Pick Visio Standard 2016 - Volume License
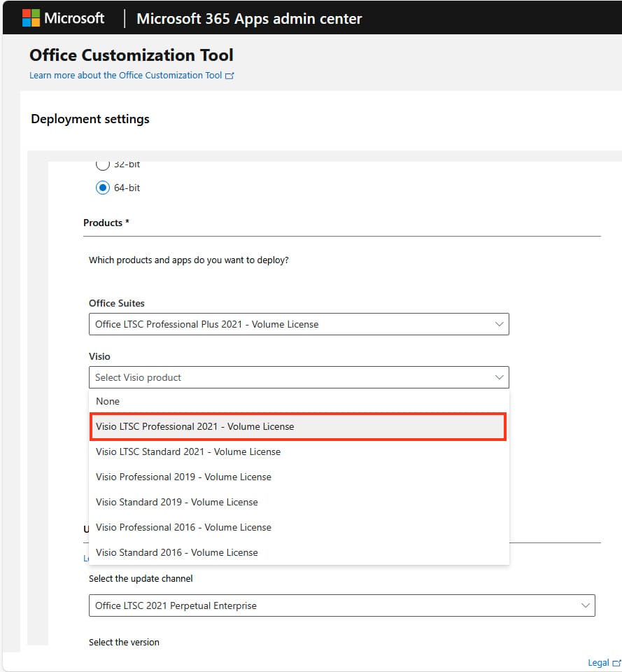This screenshot has height=672, width=622. [x=177, y=552]
